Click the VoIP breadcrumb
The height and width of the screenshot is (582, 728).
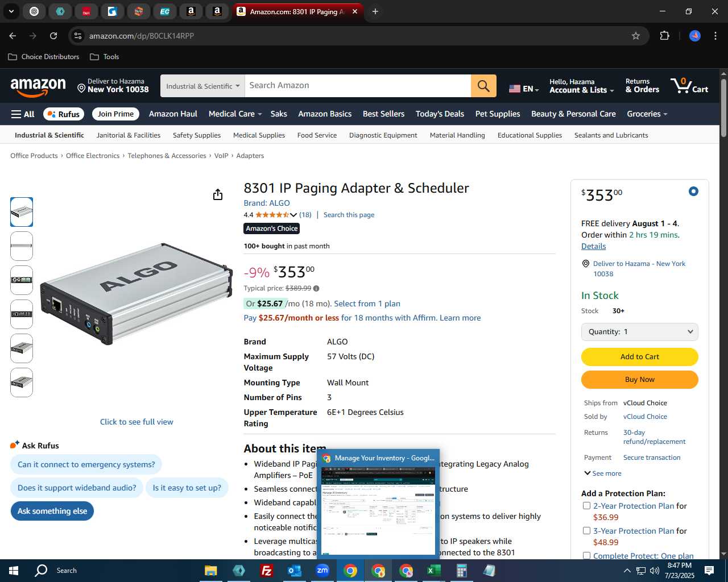tap(221, 156)
